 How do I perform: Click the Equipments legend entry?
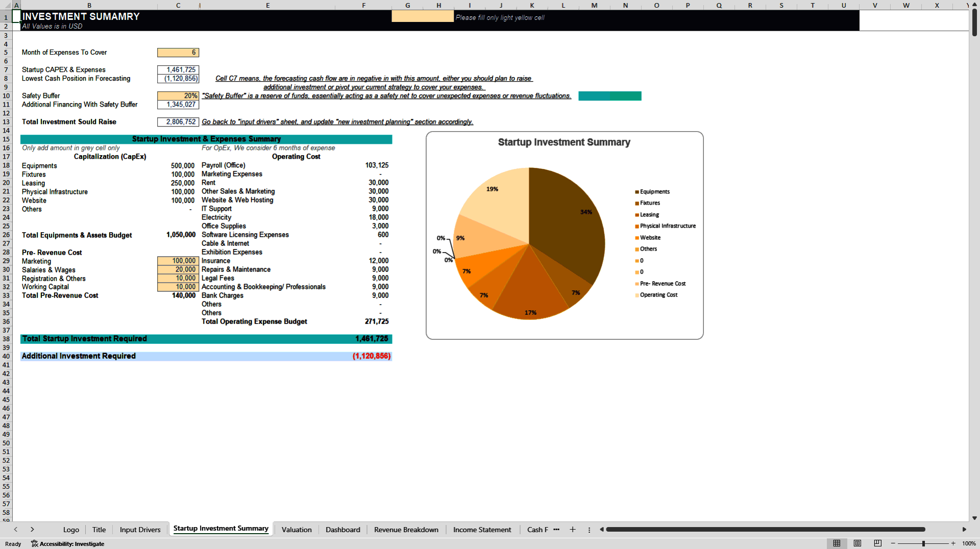(652, 192)
